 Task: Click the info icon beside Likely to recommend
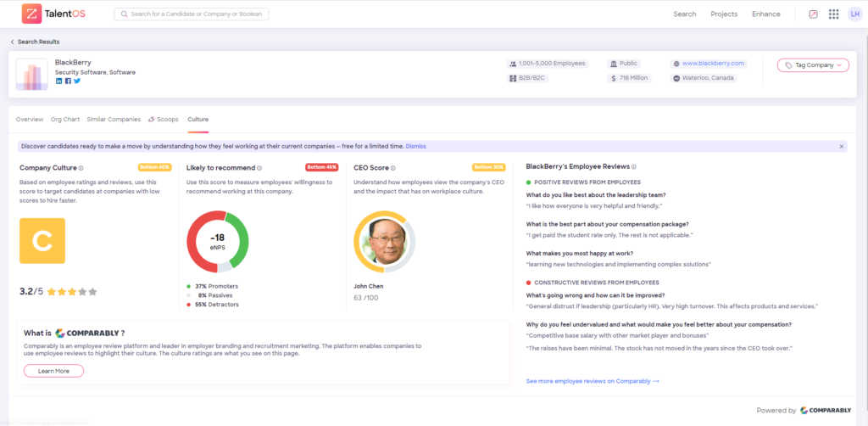pos(259,168)
